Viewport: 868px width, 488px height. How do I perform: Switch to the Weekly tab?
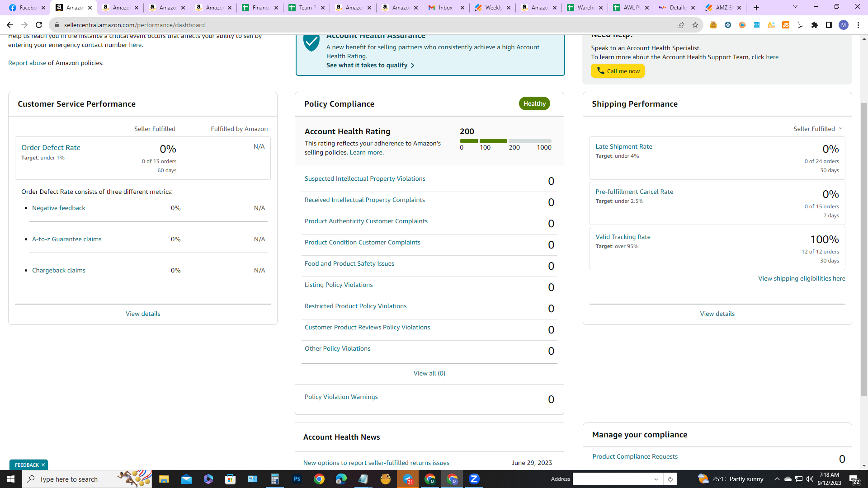pyautogui.click(x=493, y=8)
